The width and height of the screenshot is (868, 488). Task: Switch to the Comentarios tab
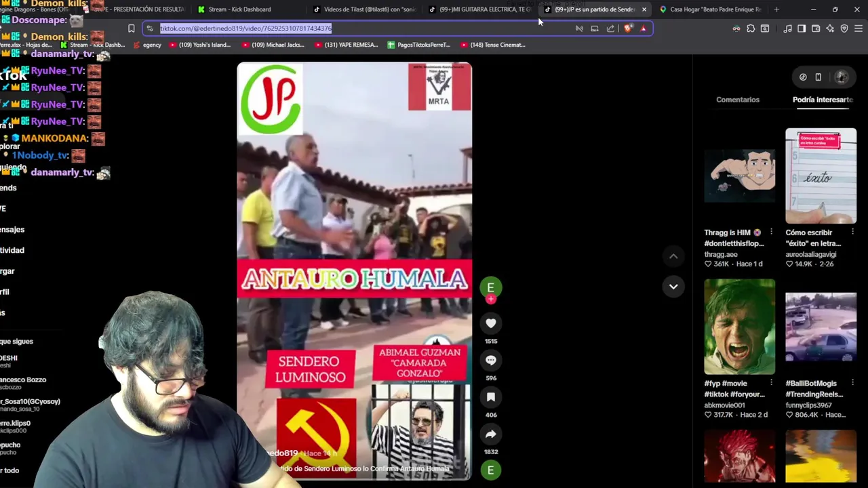(x=738, y=100)
